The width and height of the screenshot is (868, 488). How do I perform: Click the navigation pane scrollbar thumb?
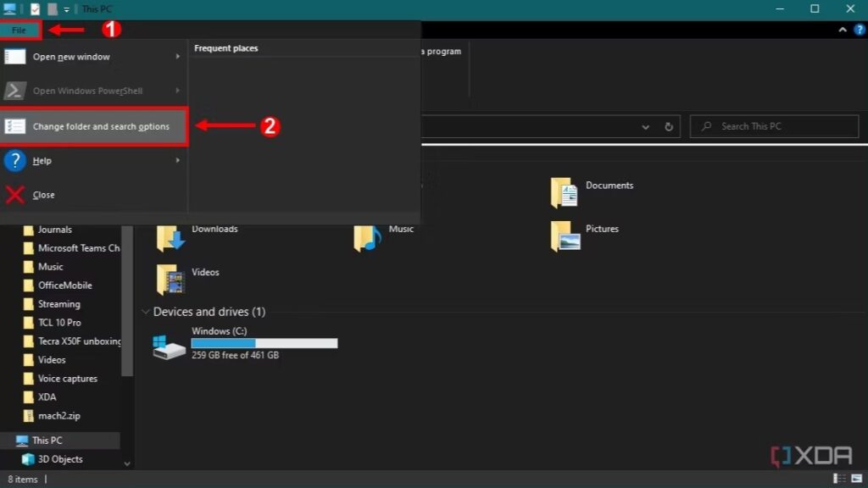(x=127, y=301)
